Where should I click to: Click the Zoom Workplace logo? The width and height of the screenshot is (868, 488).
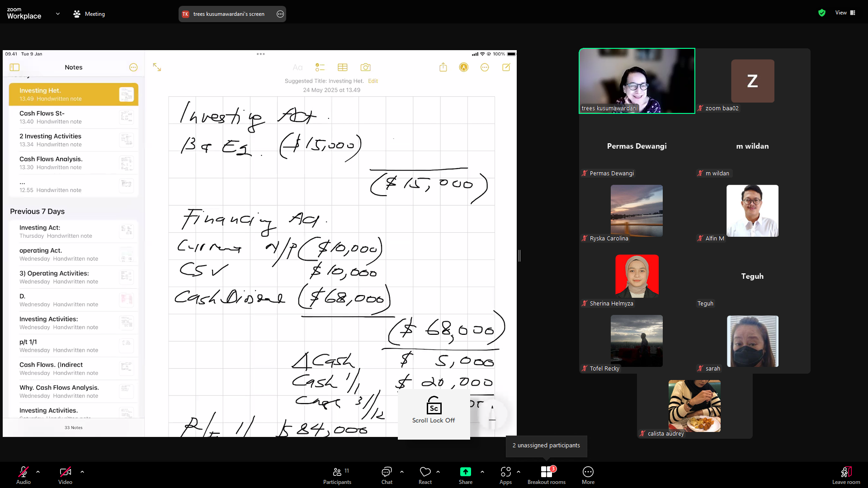[24, 13]
